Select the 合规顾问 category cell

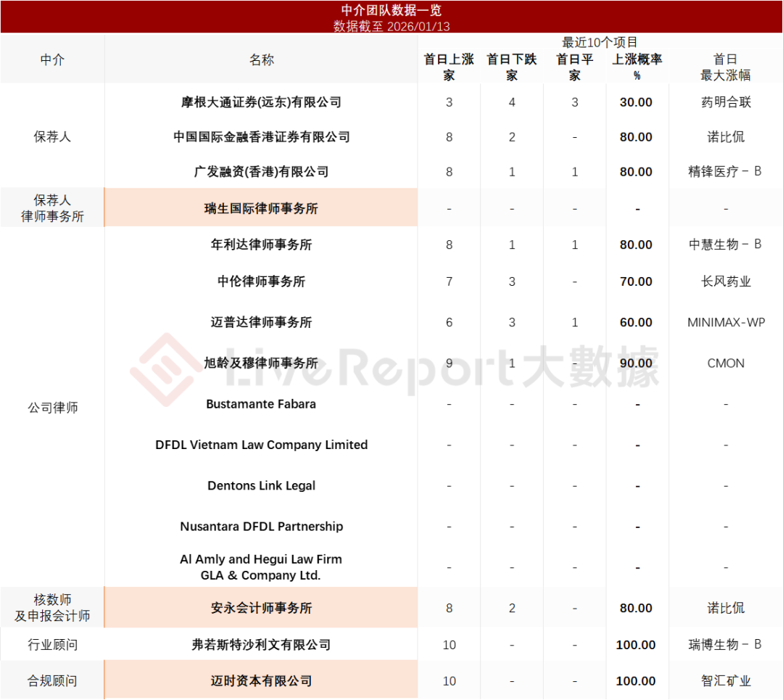(52, 680)
